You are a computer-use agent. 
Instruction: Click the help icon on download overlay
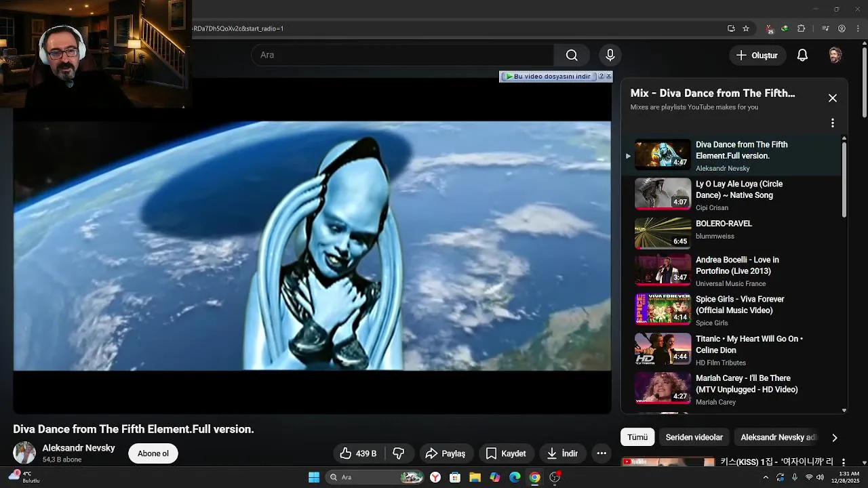pos(601,77)
